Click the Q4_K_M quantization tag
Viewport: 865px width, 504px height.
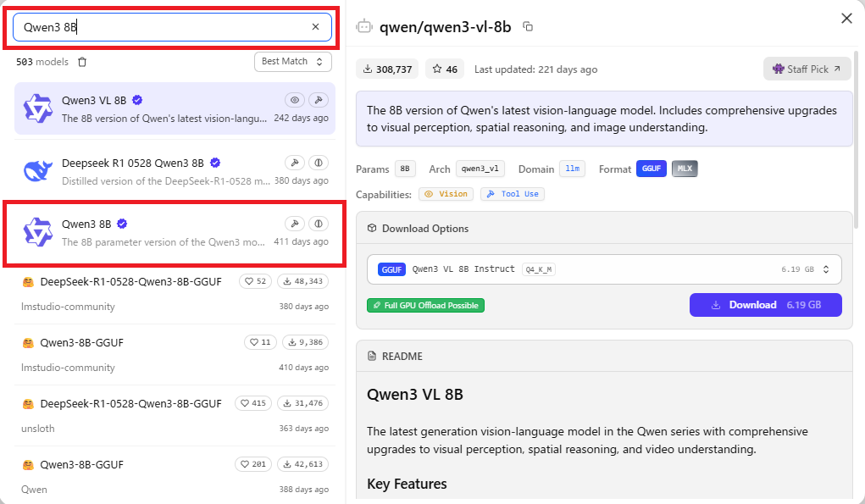tap(539, 269)
